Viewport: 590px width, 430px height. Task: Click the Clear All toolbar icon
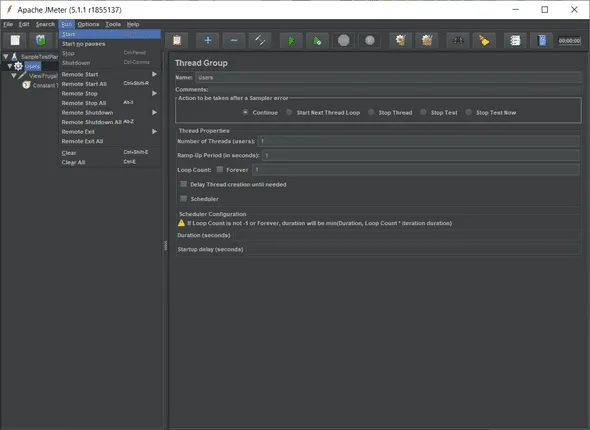427,40
